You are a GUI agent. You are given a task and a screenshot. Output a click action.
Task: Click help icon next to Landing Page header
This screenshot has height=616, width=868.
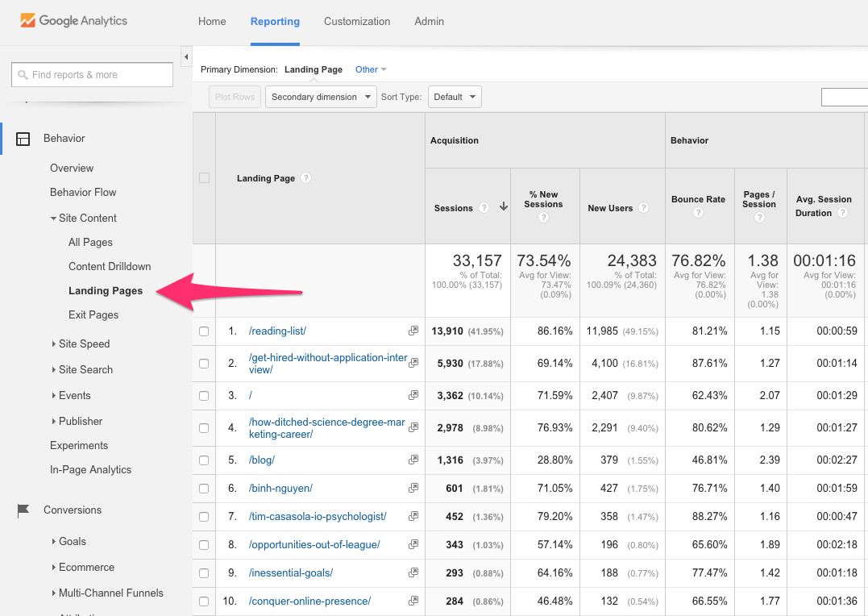306,178
